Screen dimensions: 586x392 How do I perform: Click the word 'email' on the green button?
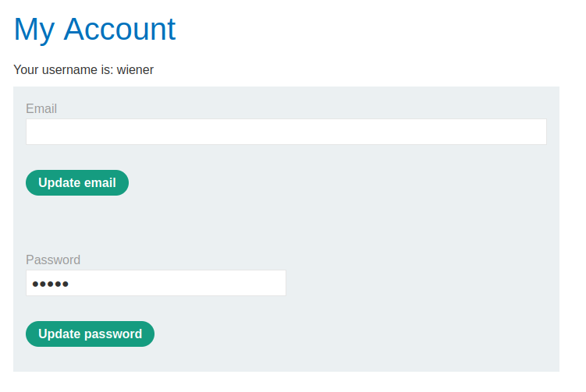point(99,182)
